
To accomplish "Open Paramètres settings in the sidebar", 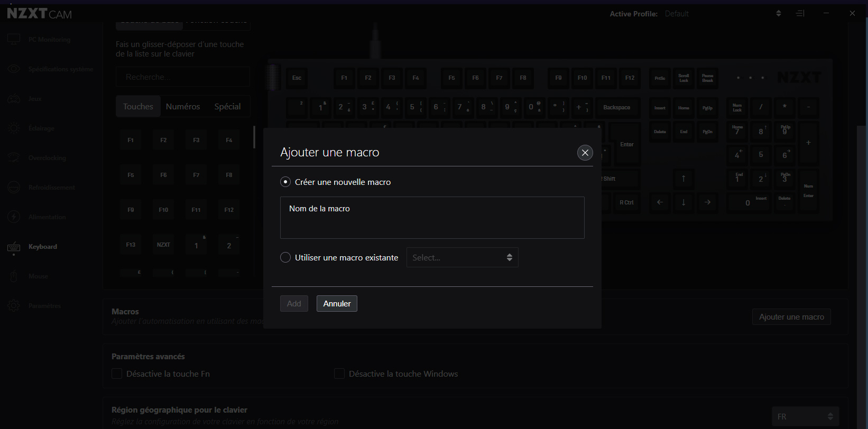I will 34,306.
